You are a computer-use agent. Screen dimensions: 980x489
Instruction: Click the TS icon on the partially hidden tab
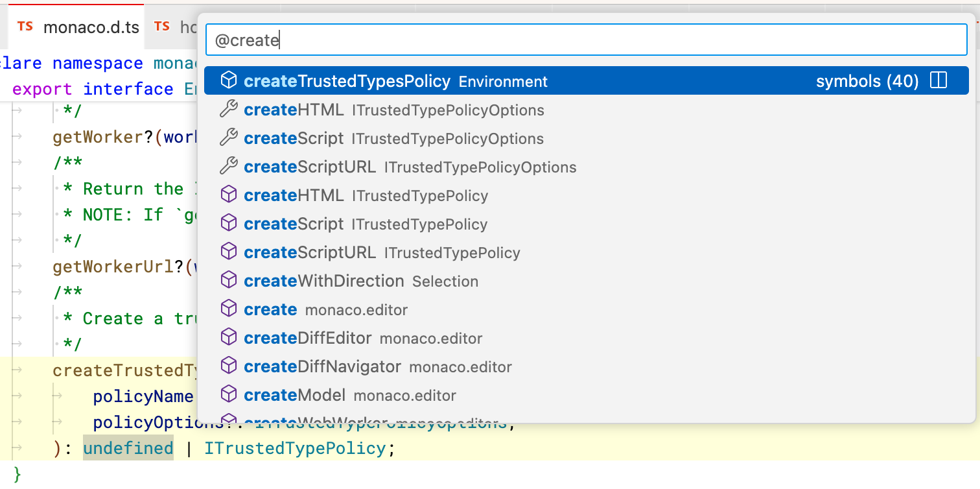(x=163, y=27)
